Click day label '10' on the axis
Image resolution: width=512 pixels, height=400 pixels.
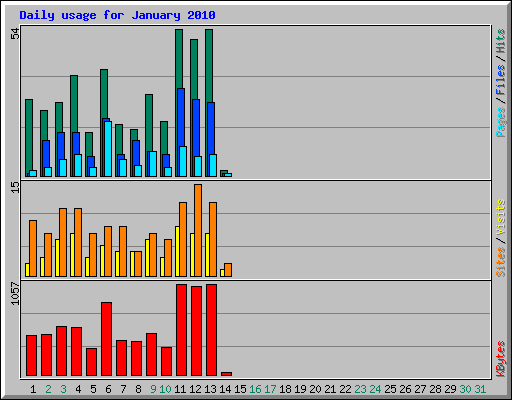click(x=165, y=389)
